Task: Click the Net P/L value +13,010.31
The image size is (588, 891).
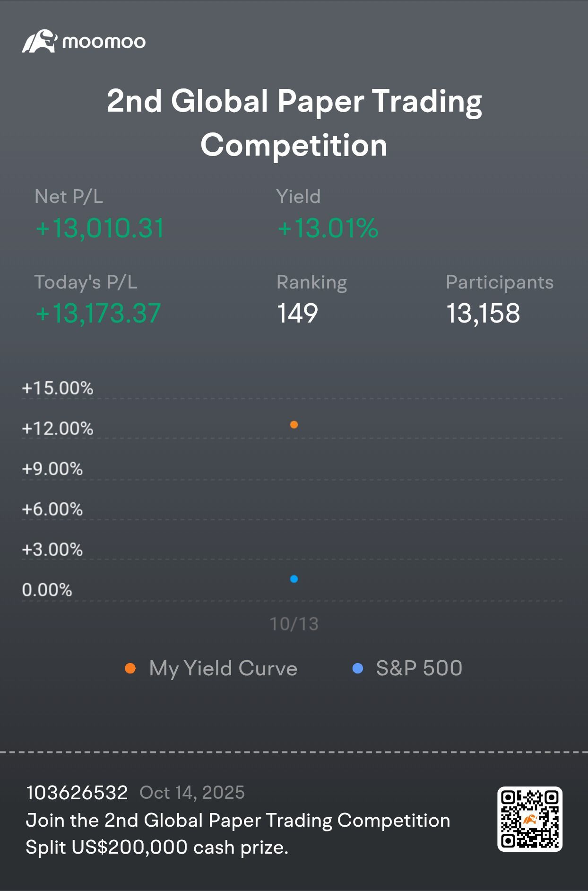Action: coord(100,228)
